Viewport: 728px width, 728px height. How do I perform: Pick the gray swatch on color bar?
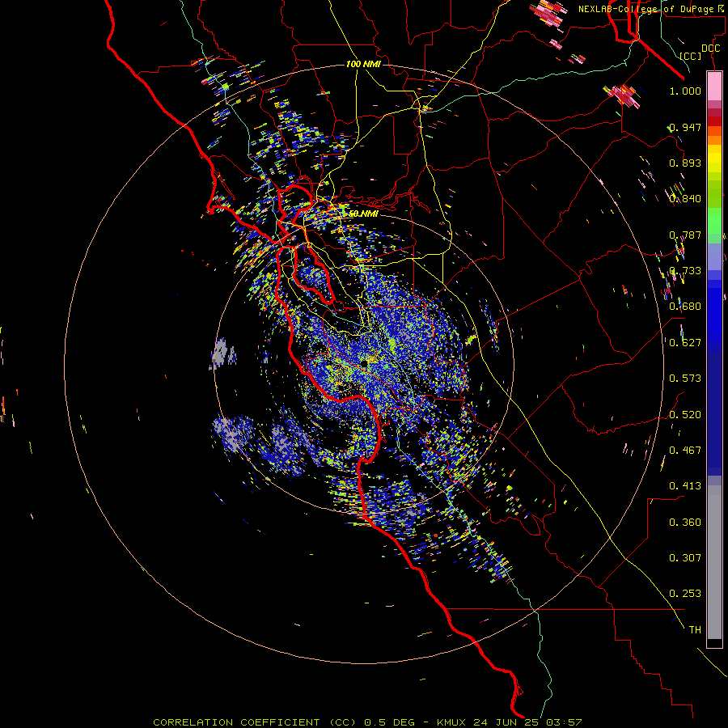[x=714, y=562]
